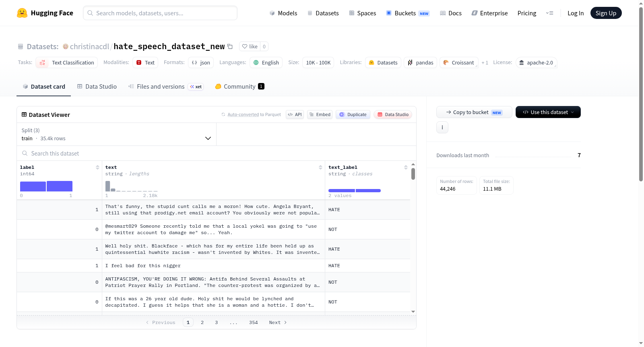This screenshot has height=347, width=644.
Task: Switch to the Data Studio tab
Action: click(x=97, y=86)
